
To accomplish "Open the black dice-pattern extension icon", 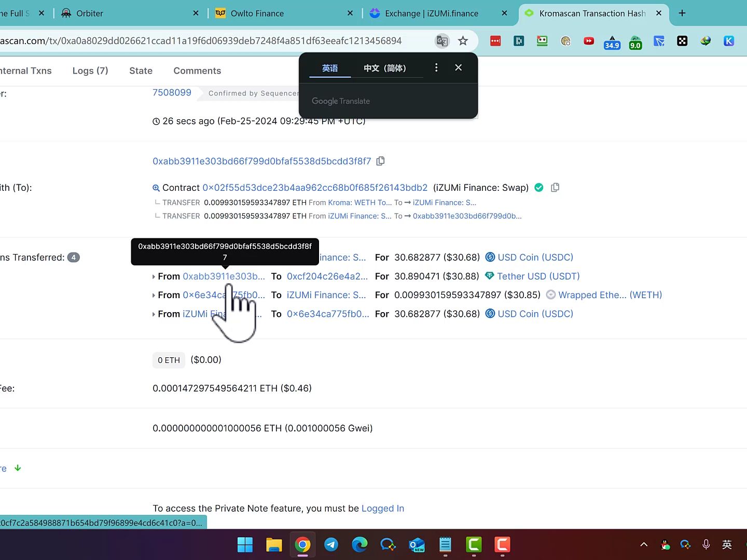I will pyautogui.click(x=682, y=41).
